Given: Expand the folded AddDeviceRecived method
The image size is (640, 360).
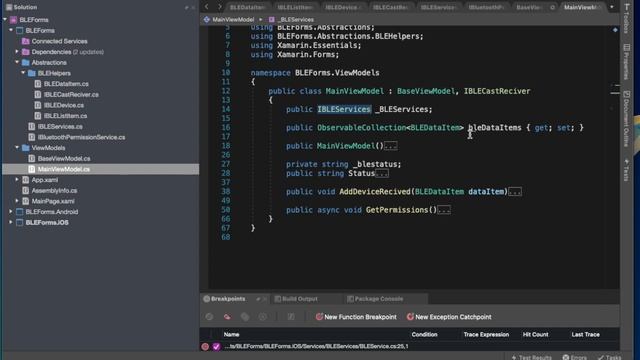Looking at the screenshot, I should [x=515, y=192].
